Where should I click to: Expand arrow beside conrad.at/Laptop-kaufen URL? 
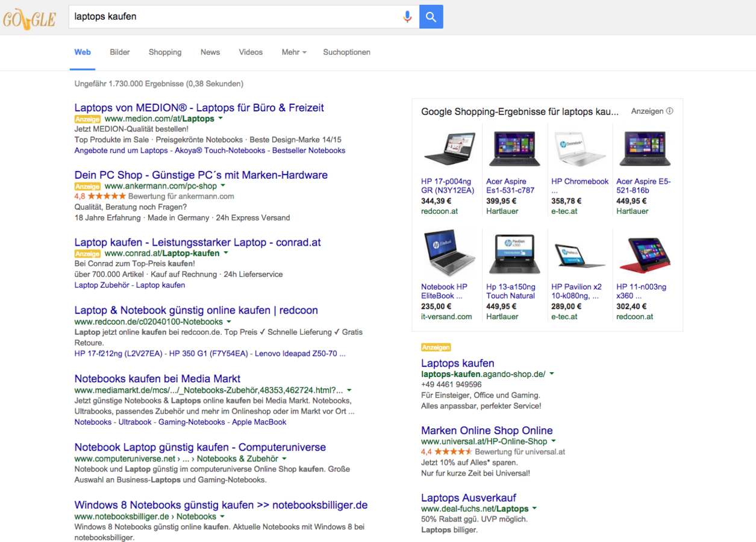click(226, 254)
